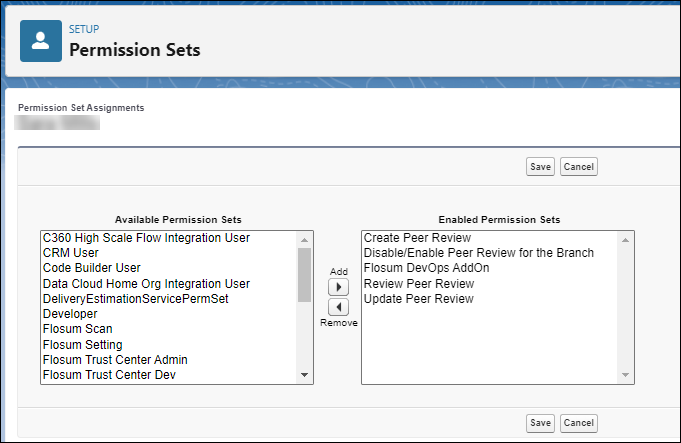Click the Available list scrollbar thumb
This screenshot has height=443, width=681.
(x=304, y=275)
